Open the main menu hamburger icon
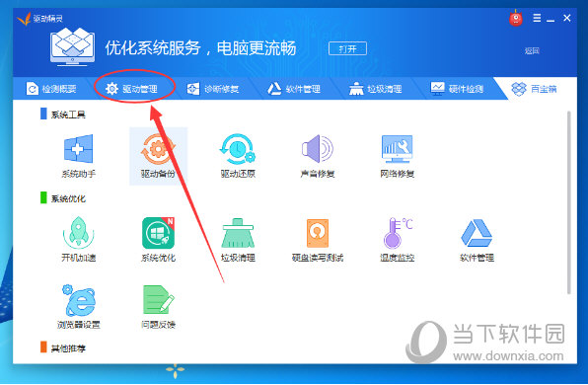 537,18
